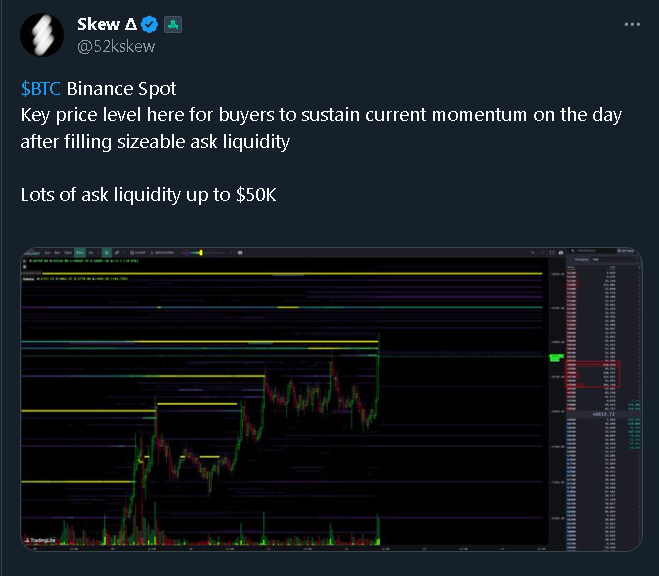The width and height of the screenshot is (659, 576).
Task: Open the INDICATORS menu
Action: coord(162,252)
